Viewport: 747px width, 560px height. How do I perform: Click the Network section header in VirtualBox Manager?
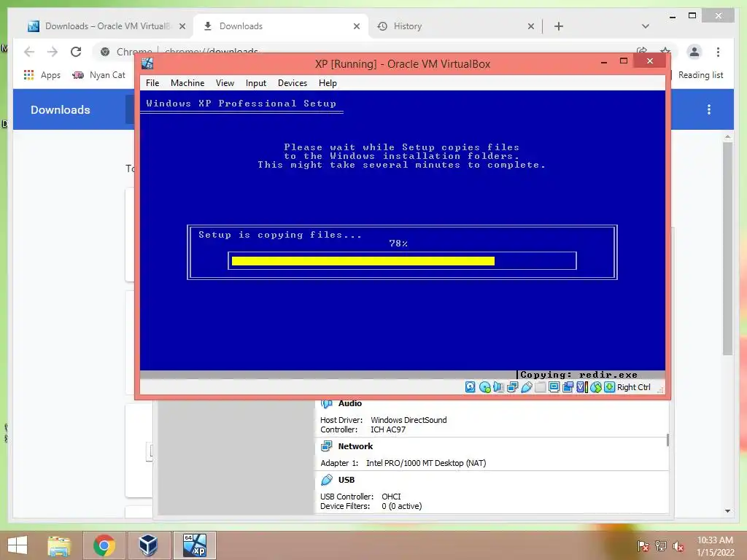[x=355, y=446]
